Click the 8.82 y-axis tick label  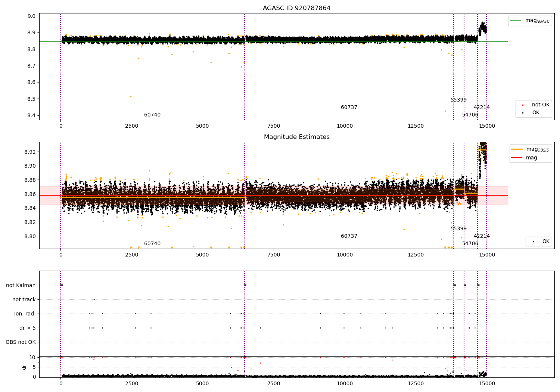pyautogui.click(x=30, y=222)
